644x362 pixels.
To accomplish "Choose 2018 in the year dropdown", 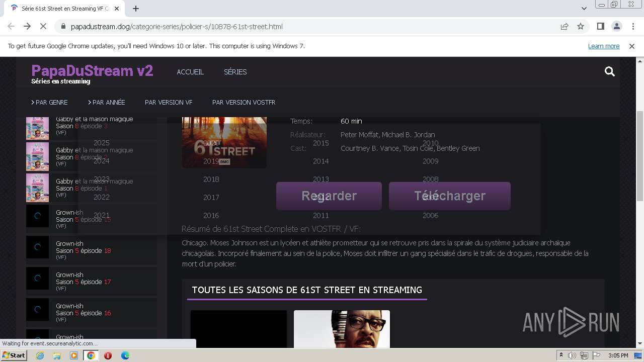I will tap(211, 179).
